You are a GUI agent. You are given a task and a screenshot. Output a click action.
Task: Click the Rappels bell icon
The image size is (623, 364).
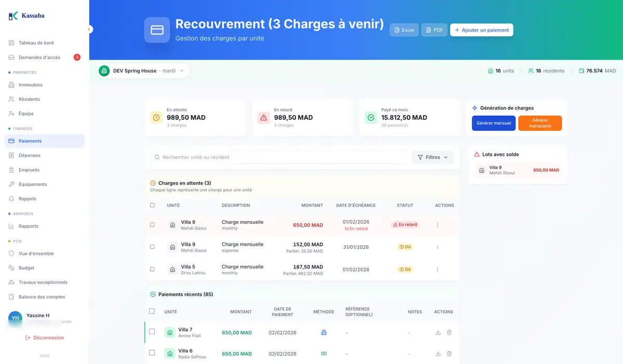point(11,199)
